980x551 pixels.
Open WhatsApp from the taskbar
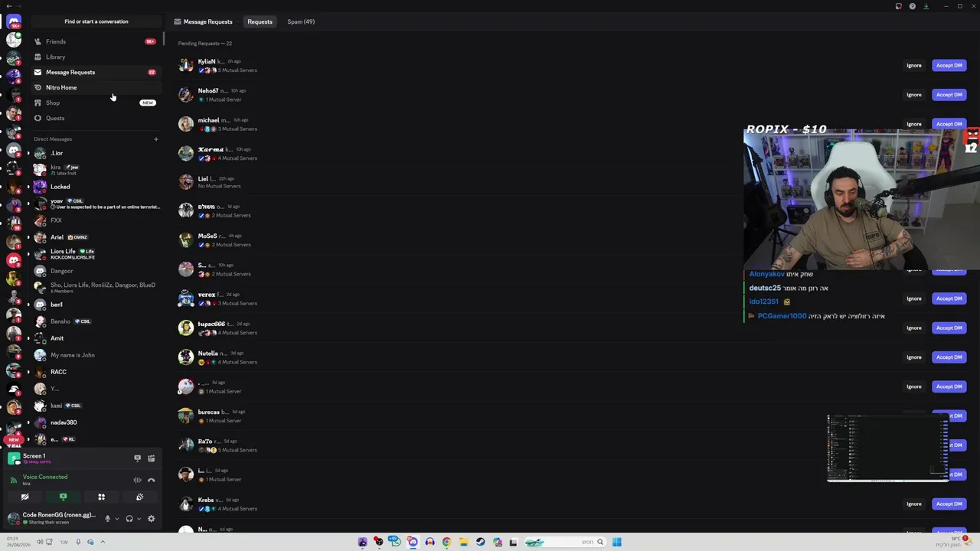coord(396,542)
